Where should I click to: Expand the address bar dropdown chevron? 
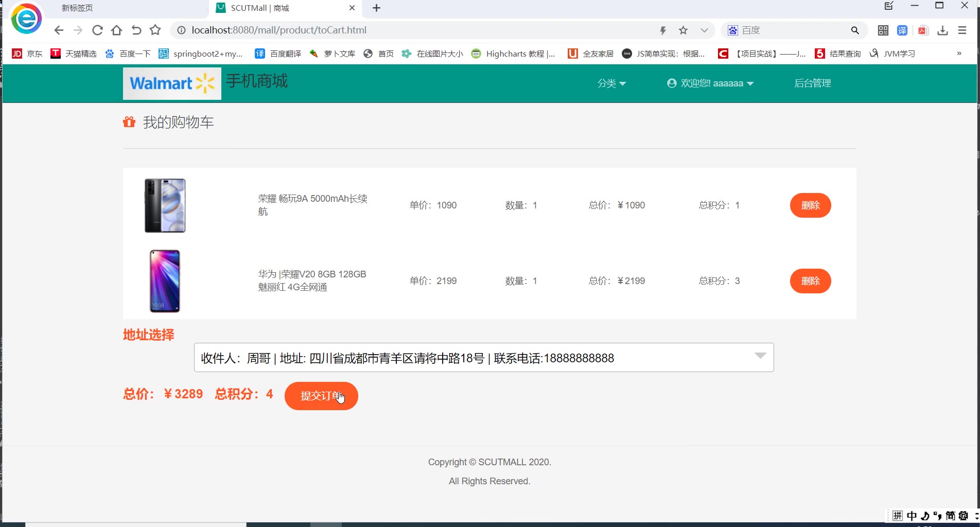click(704, 30)
